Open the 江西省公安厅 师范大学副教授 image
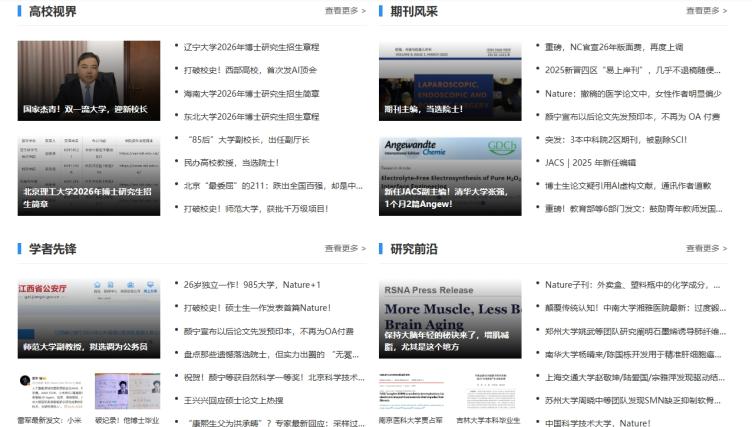 [88, 318]
